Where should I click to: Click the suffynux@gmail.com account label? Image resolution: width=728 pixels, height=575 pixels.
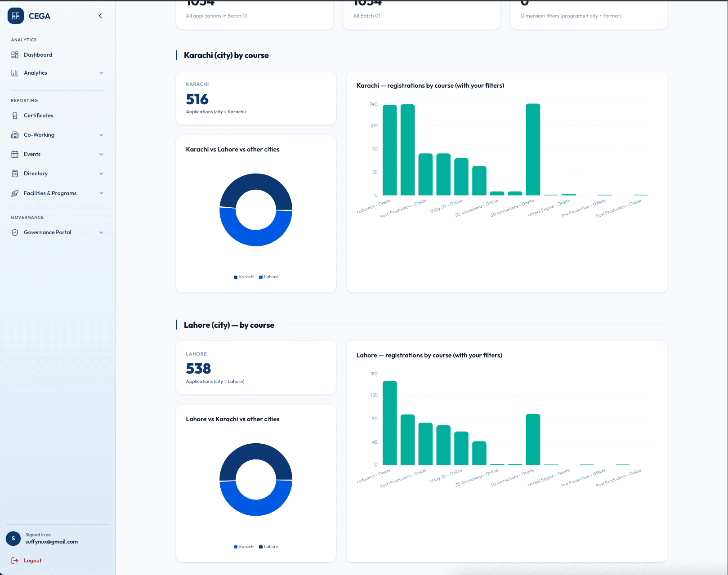51,542
